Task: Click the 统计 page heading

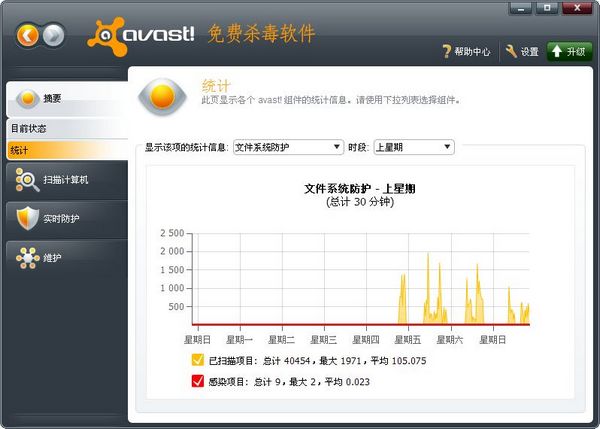Action: (216, 86)
